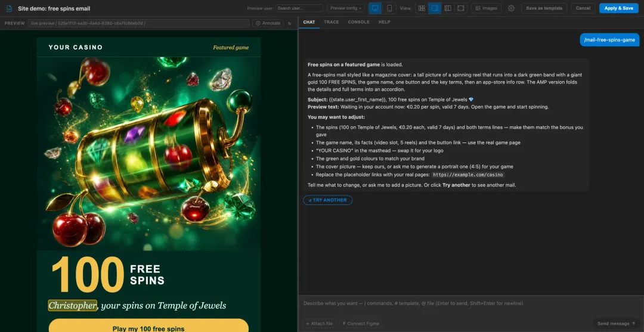Select the grid view layout icon

coord(422,8)
